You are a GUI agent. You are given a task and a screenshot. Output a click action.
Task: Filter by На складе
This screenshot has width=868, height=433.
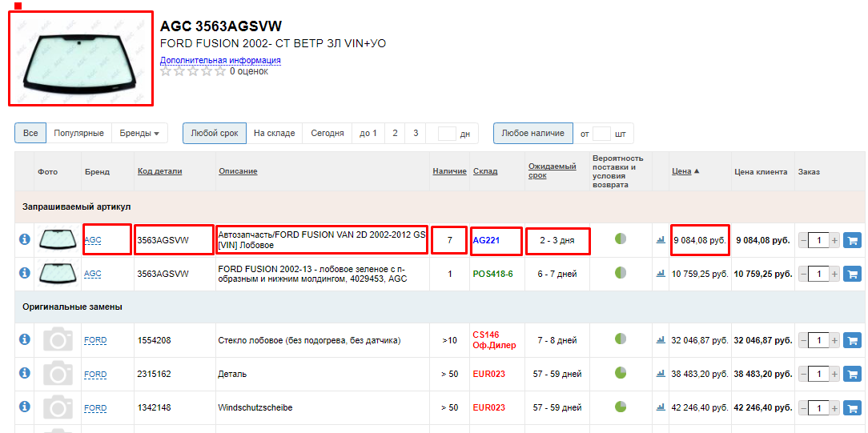[274, 134]
